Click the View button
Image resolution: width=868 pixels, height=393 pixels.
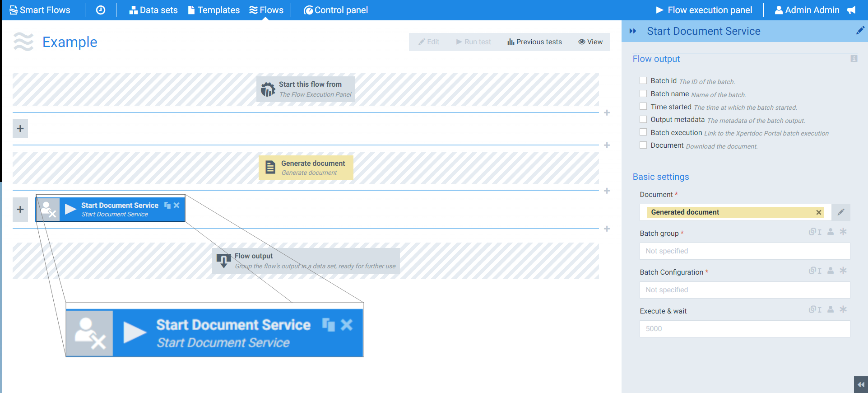tap(590, 42)
